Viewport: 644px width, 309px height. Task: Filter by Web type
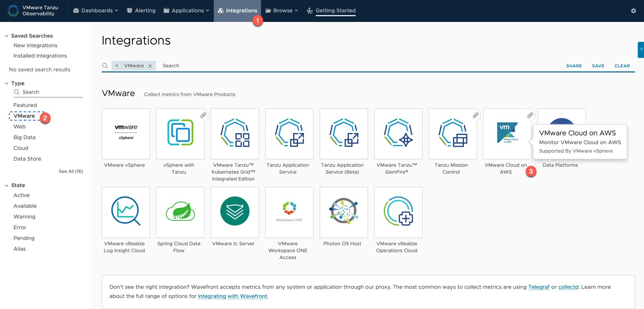point(20,127)
